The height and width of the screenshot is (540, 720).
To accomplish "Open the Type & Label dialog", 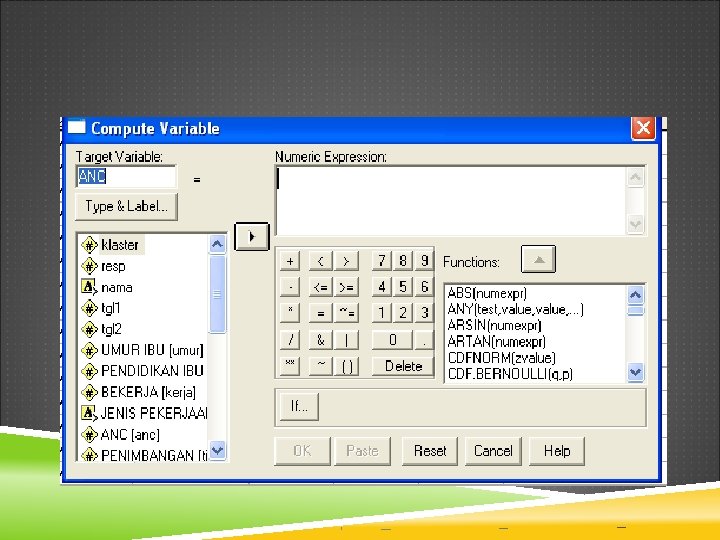I will [126, 207].
